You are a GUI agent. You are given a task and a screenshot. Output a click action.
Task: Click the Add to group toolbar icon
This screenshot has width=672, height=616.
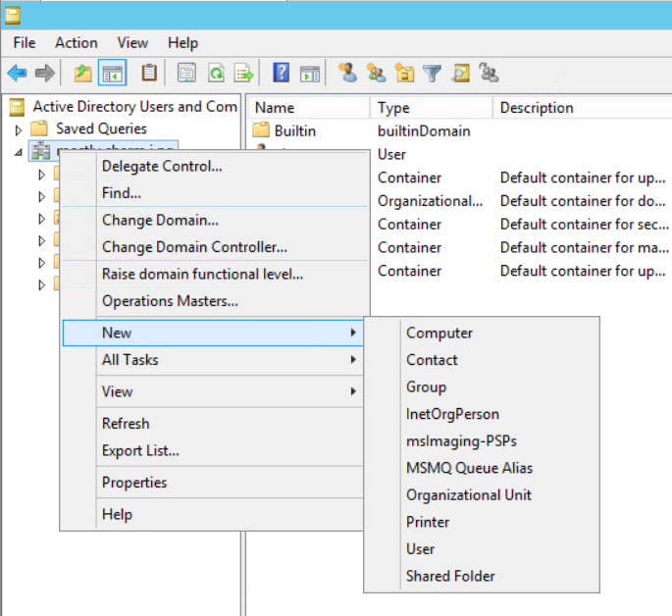[489, 73]
